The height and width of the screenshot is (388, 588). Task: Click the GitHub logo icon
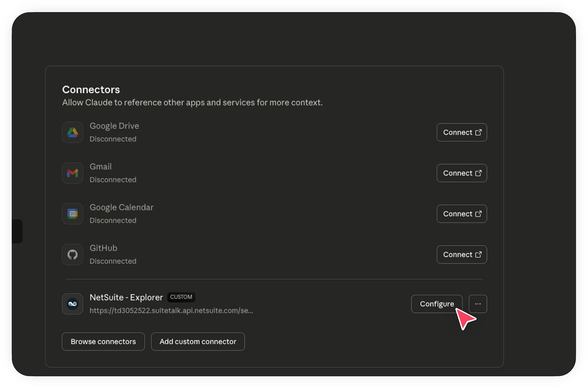[x=73, y=254]
